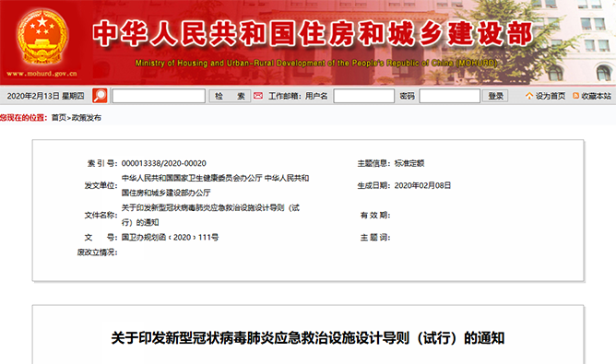Click the 收藏本站 orange icon
Image resolution: width=616 pixels, height=364 pixels.
pos(575,96)
